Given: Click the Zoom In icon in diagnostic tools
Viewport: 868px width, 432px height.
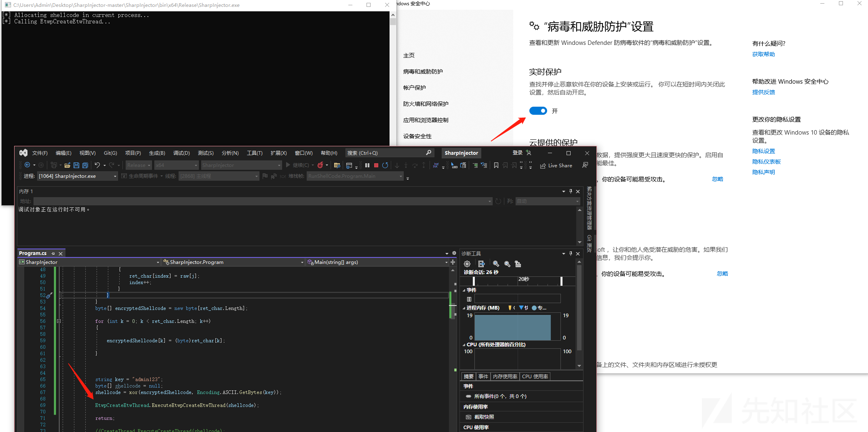Looking at the screenshot, I should click(496, 264).
